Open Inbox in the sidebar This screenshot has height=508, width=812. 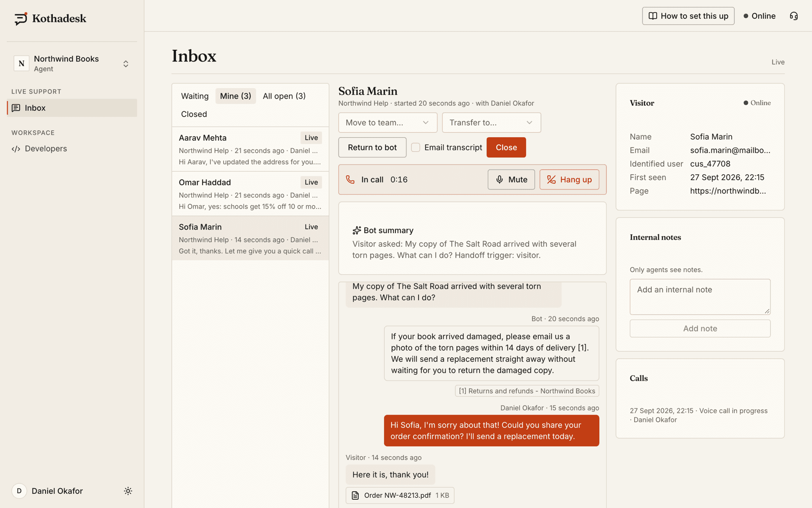coord(72,108)
